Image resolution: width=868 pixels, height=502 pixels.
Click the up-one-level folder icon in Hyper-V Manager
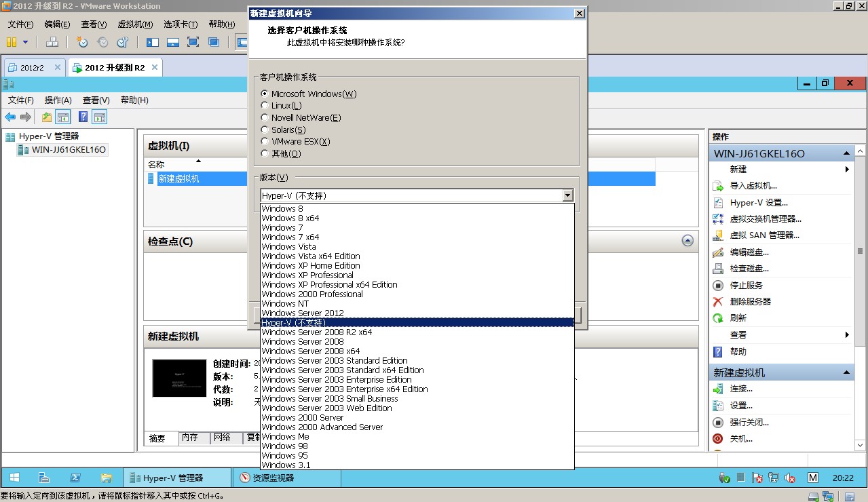46,117
